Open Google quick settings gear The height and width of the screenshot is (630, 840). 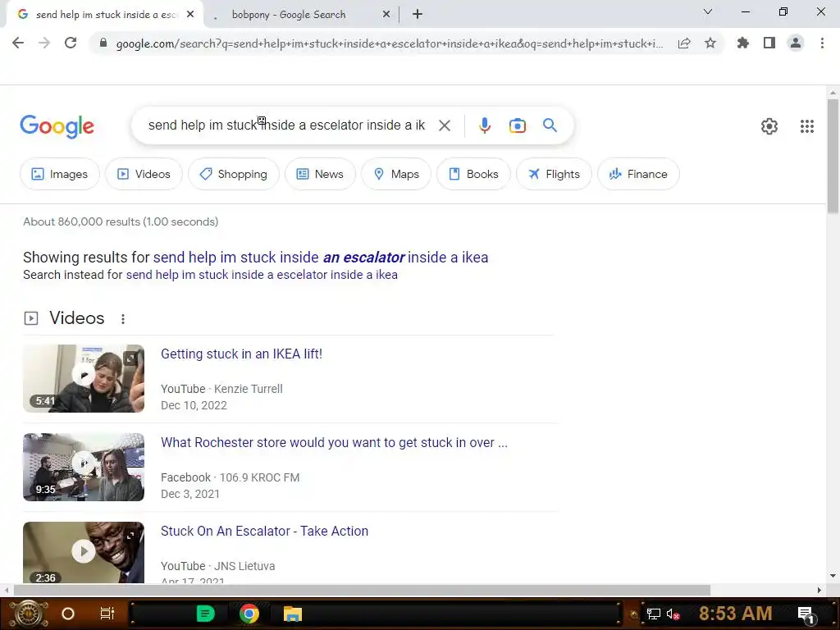click(x=769, y=126)
